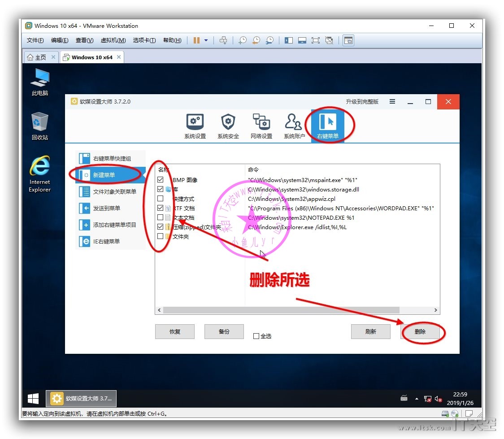Screen dimensions: 504x439
Task: Select 新建菜单 in the sidebar
Action: 110,175
